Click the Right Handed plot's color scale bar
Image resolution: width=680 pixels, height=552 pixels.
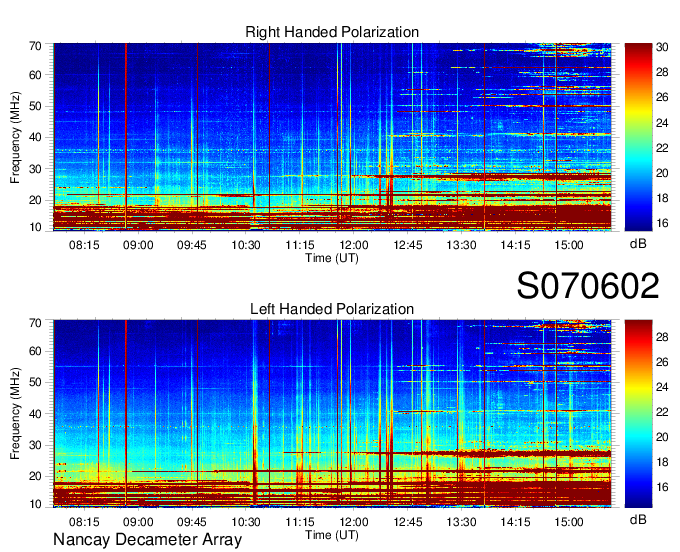pyautogui.click(x=638, y=137)
